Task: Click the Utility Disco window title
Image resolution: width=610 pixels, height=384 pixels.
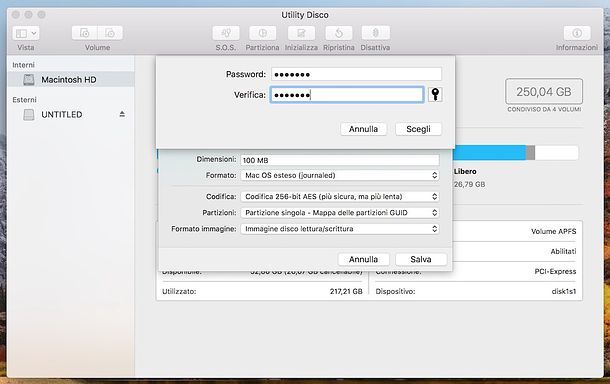Action: click(305, 15)
